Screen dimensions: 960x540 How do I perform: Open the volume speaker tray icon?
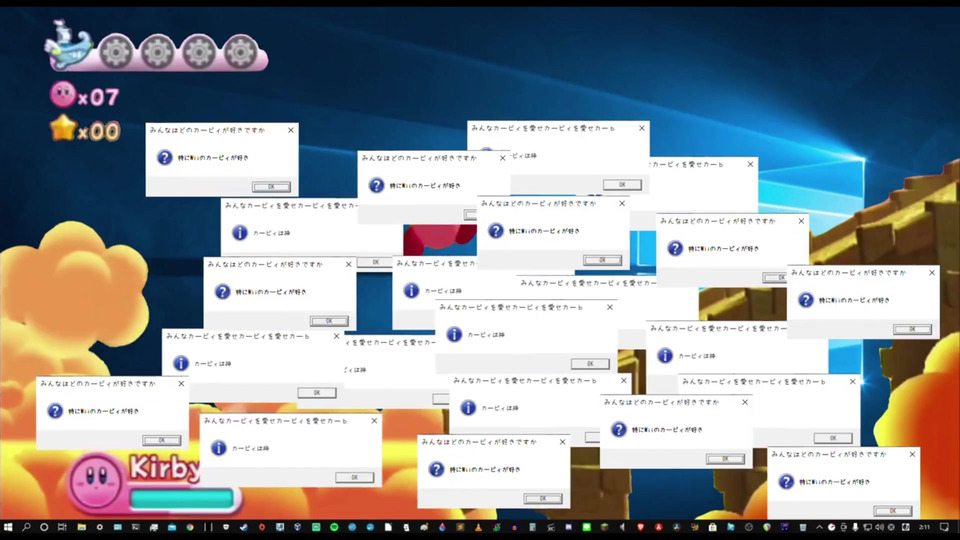(879, 527)
